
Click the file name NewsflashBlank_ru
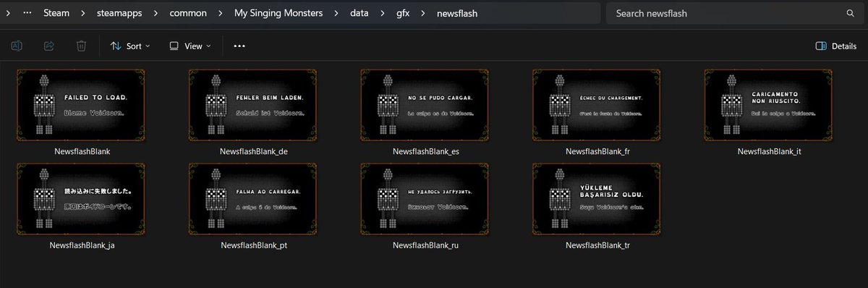[x=425, y=245]
